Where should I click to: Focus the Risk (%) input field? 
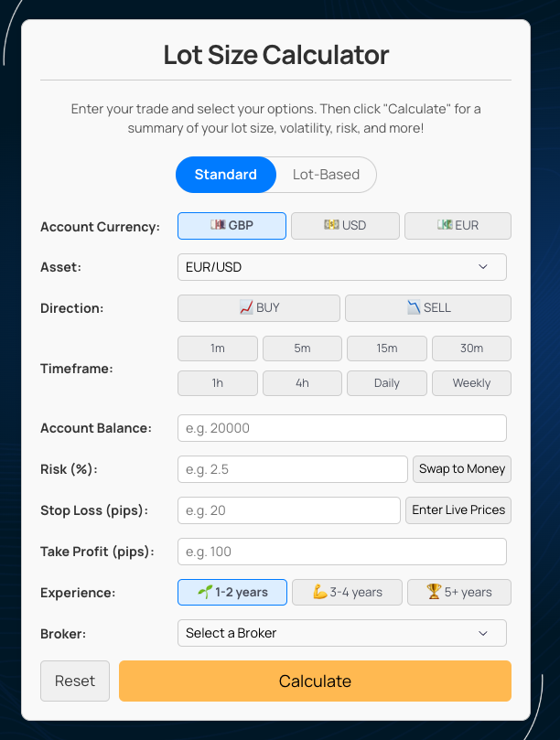click(292, 469)
